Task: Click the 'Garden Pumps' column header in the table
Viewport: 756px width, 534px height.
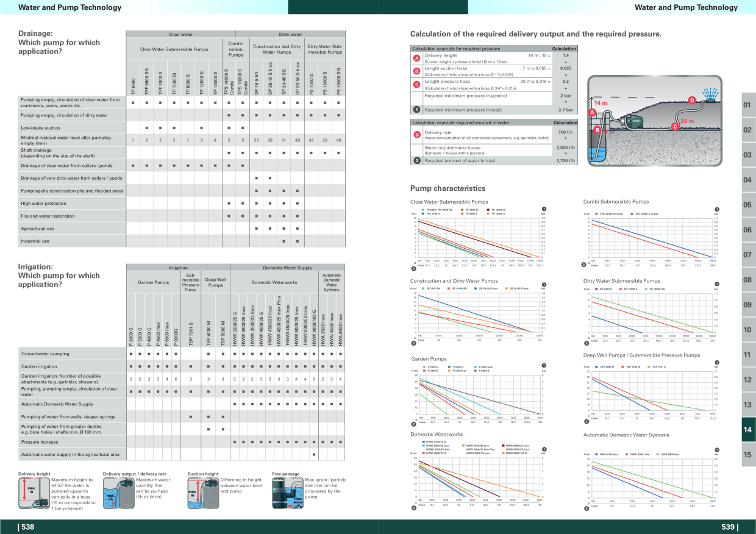Action: coord(153,282)
